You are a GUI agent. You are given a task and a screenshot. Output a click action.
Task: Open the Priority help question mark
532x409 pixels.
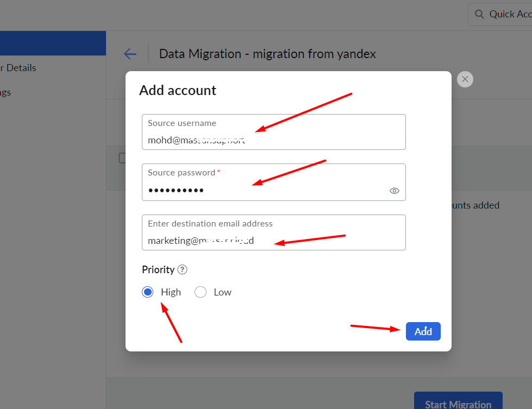(182, 269)
